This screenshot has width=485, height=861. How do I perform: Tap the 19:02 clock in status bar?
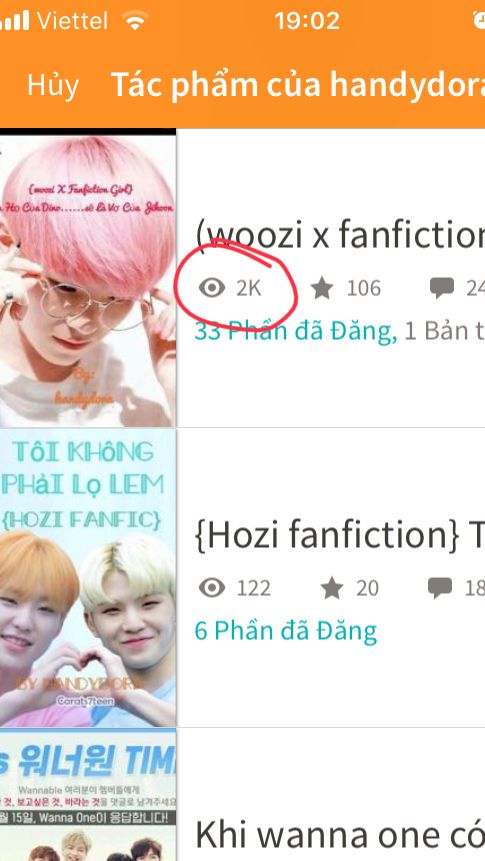pos(307,21)
